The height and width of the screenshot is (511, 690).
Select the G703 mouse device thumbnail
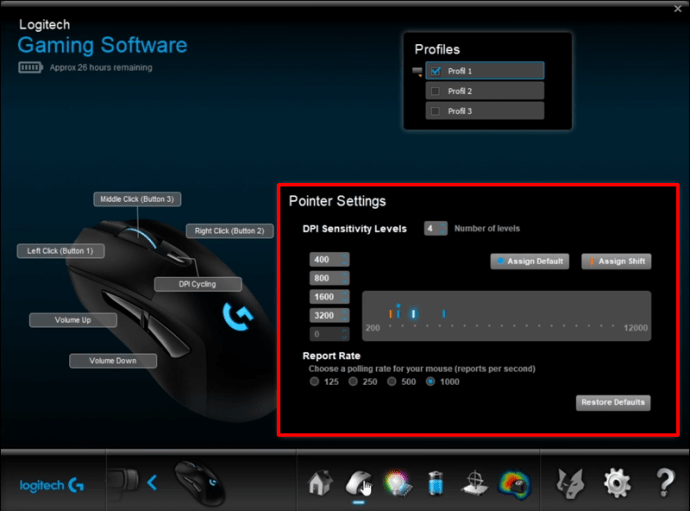[x=200, y=483]
